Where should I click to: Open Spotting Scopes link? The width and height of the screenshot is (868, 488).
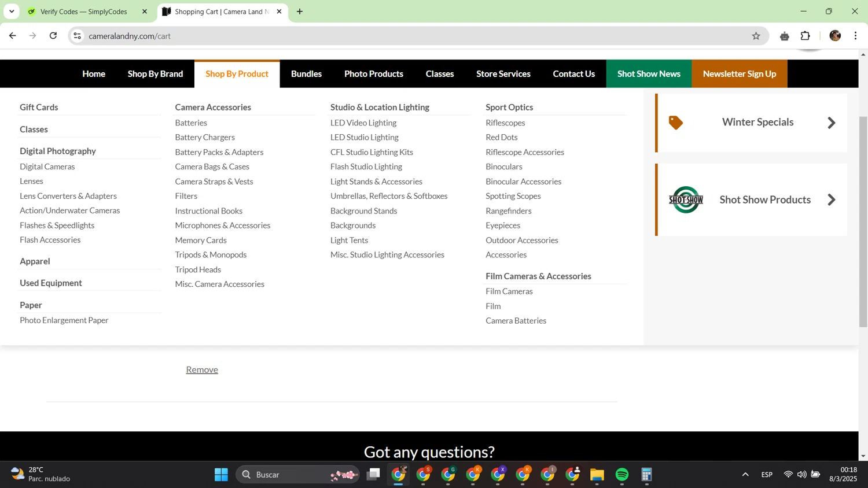pyautogui.click(x=513, y=195)
